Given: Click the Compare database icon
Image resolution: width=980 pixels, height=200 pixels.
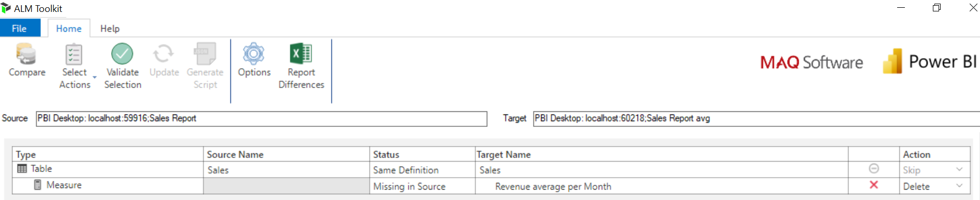Looking at the screenshot, I should point(26,54).
